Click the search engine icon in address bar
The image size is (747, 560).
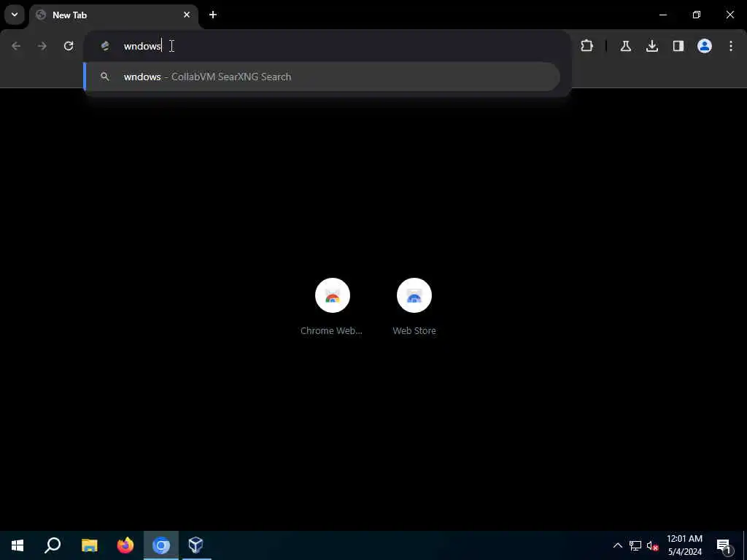coord(105,46)
